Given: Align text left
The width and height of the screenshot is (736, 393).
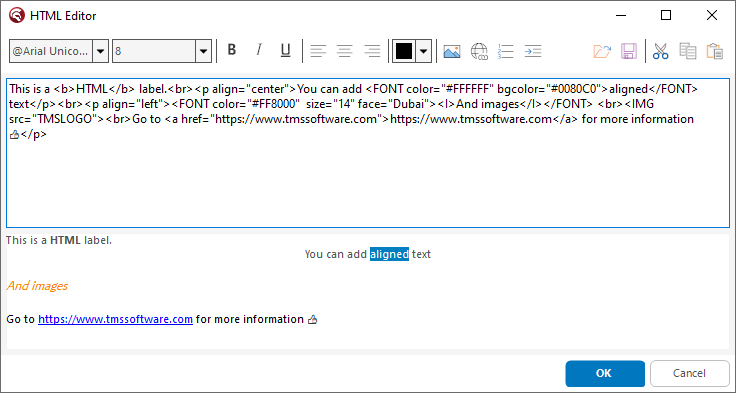Looking at the screenshot, I should pos(318,51).
